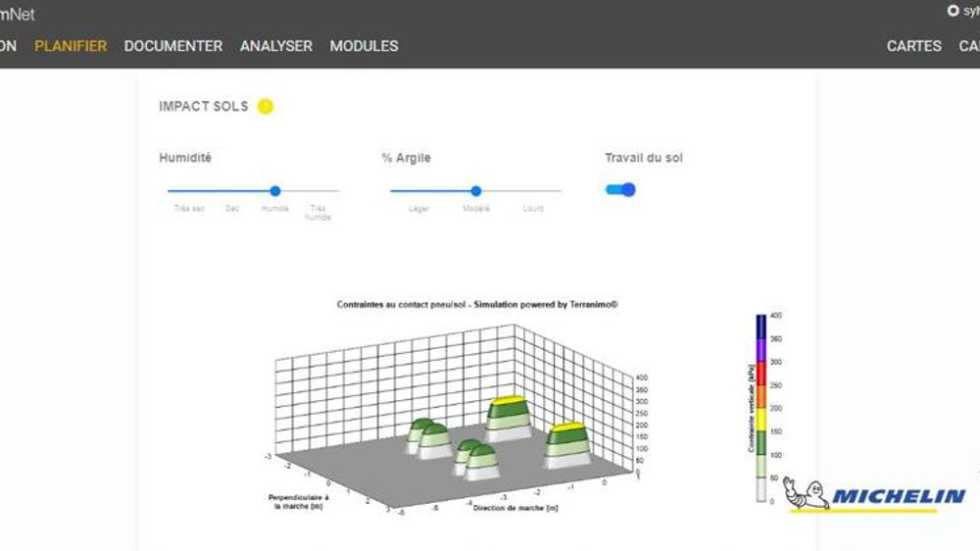Open the DOCUMENTER menu tab
This screenshot has height=551, width=980.
click(x=173, y=46)
